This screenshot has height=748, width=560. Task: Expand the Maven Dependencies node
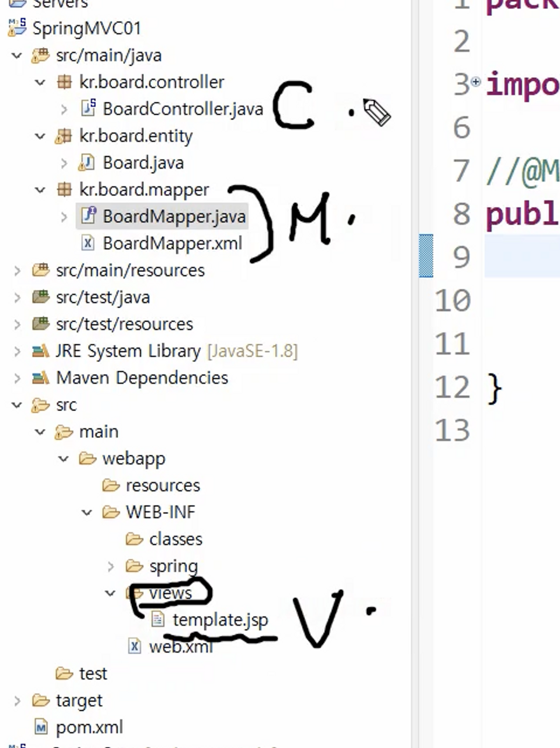tap(17, 378)
